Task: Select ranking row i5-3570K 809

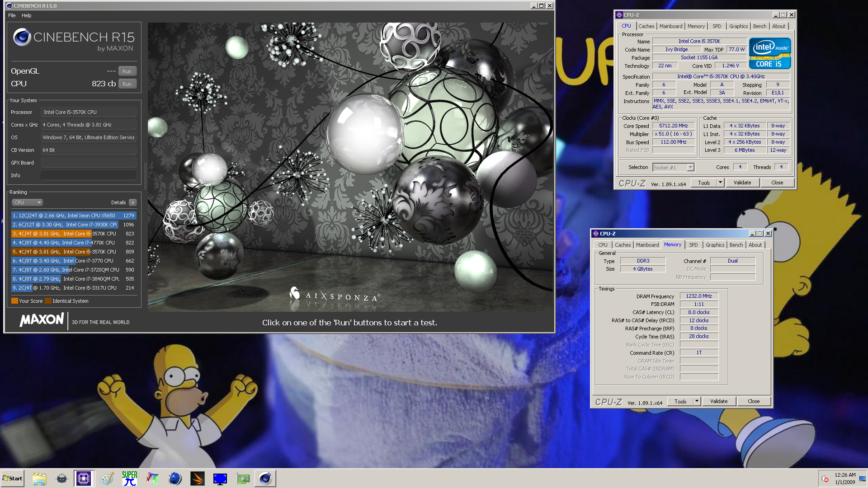Action: [x=74, y=252]
